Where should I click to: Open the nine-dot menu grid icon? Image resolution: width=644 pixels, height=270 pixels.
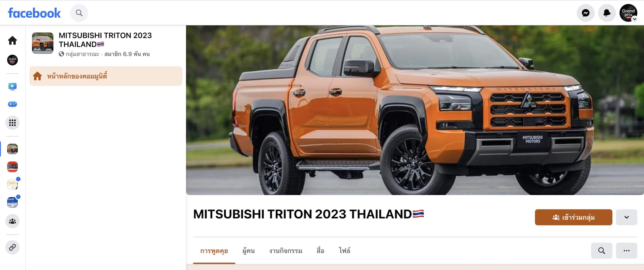(12, 123)
